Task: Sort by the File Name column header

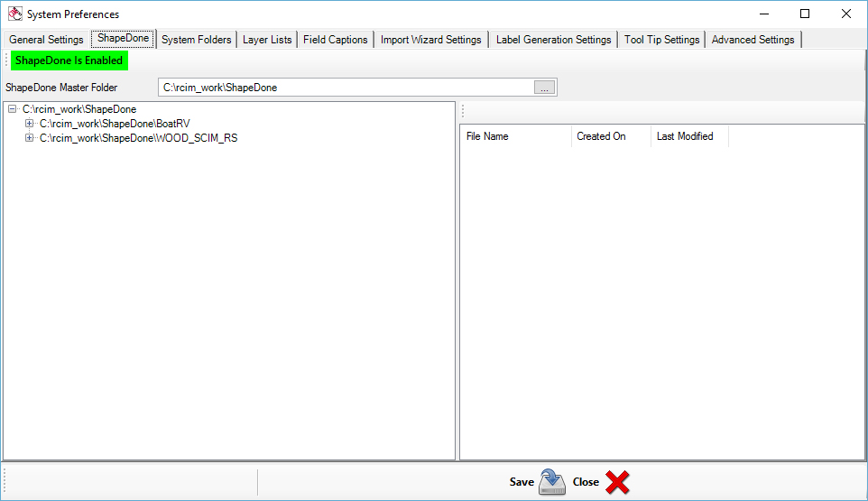Action: coord(516,136)
